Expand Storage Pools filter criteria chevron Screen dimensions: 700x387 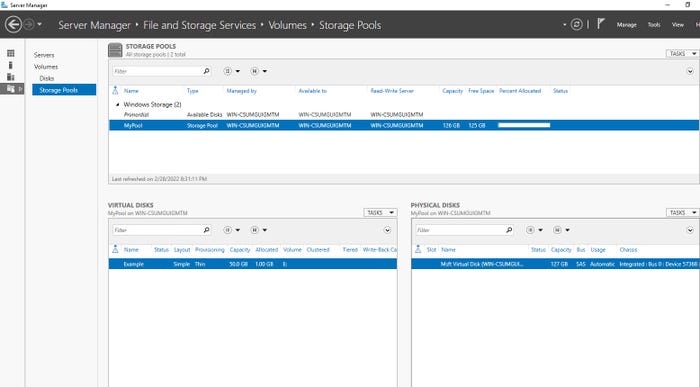coord(690,71)
